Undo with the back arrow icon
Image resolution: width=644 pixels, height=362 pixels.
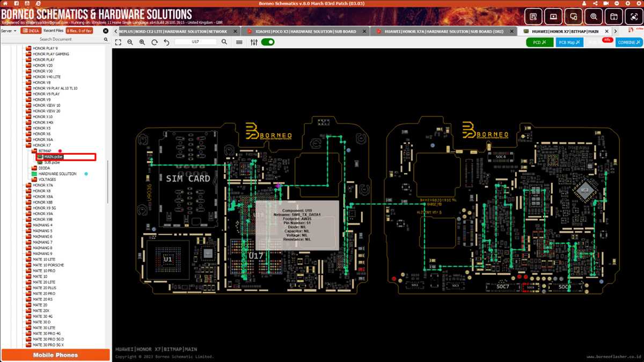pyautogui.click(x=166, y=42)
